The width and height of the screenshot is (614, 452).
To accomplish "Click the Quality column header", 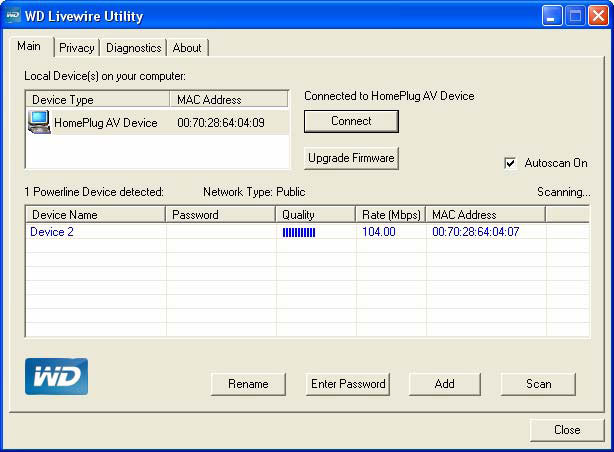I will [x=316, y=215].
